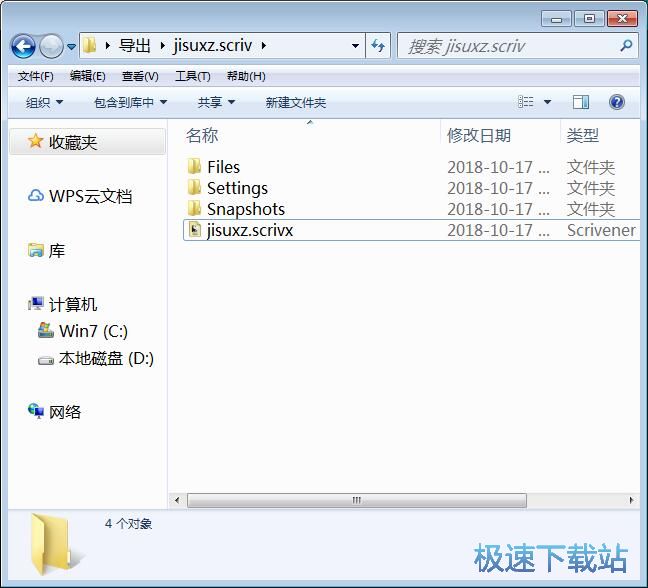Minimize the Explorer window

556,19
